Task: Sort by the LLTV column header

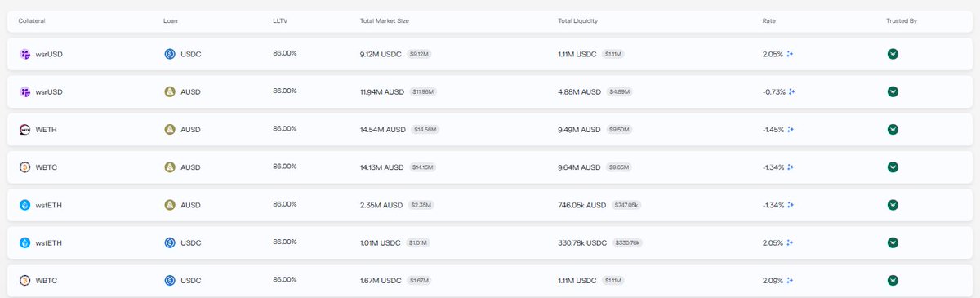Action: 279,20
